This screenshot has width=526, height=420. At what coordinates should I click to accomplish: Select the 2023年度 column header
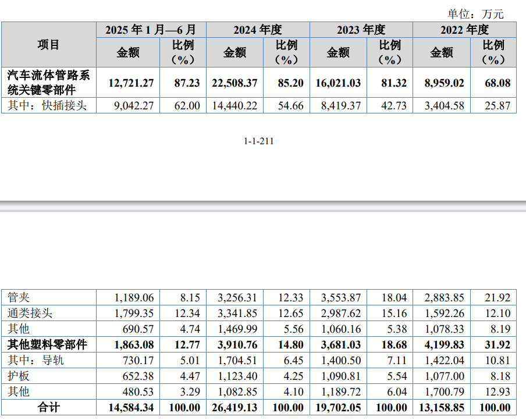(x=361, y=30)
